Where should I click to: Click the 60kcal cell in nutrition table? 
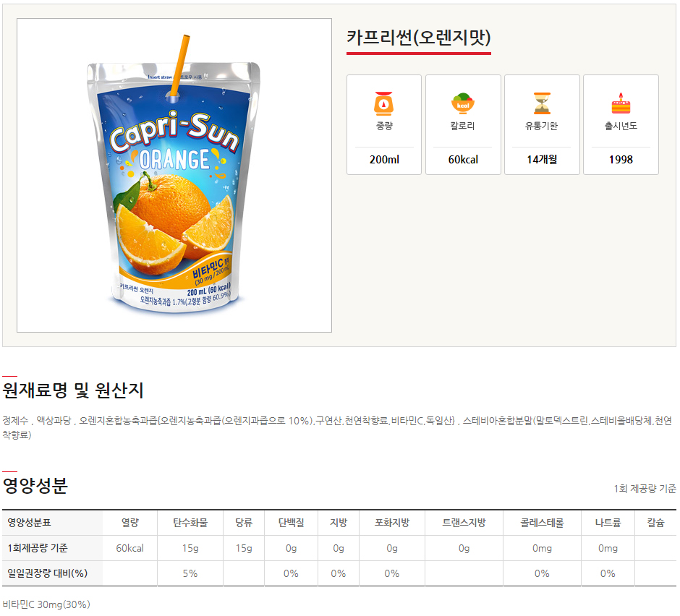pyautogui.click(x=129, y=548)
